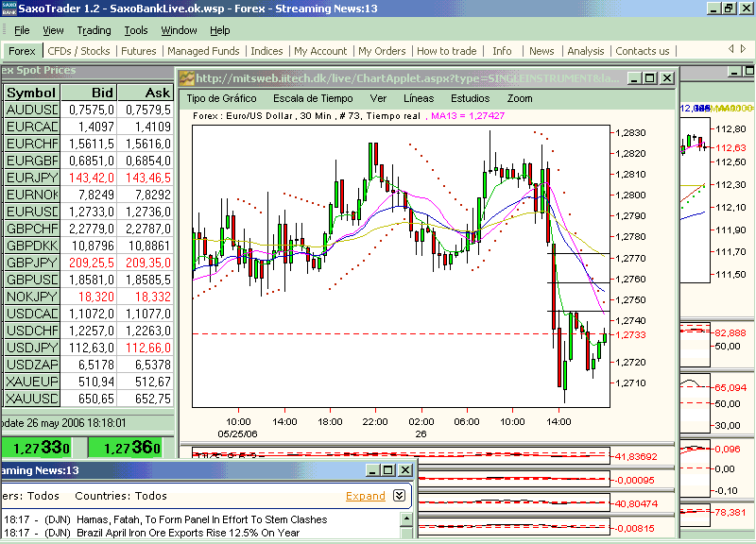Sort by the Ask column header
This screenshot has width=756, height=544.
[146, 93]
